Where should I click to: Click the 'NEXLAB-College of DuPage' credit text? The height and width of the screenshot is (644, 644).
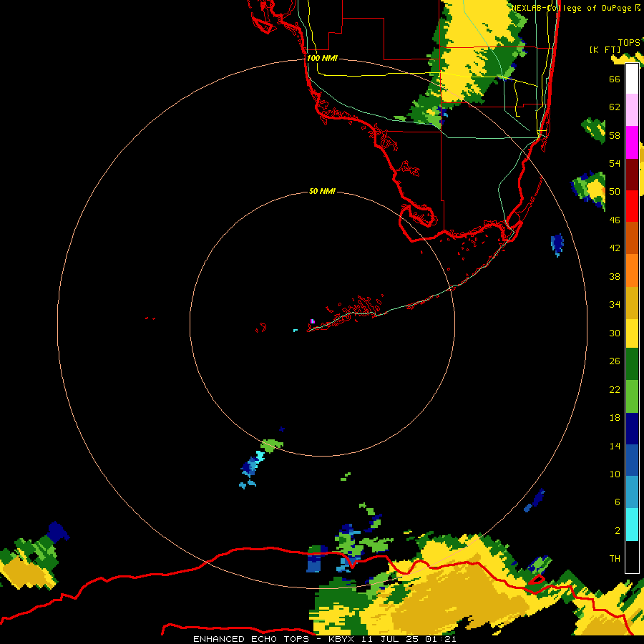[571, 8]
